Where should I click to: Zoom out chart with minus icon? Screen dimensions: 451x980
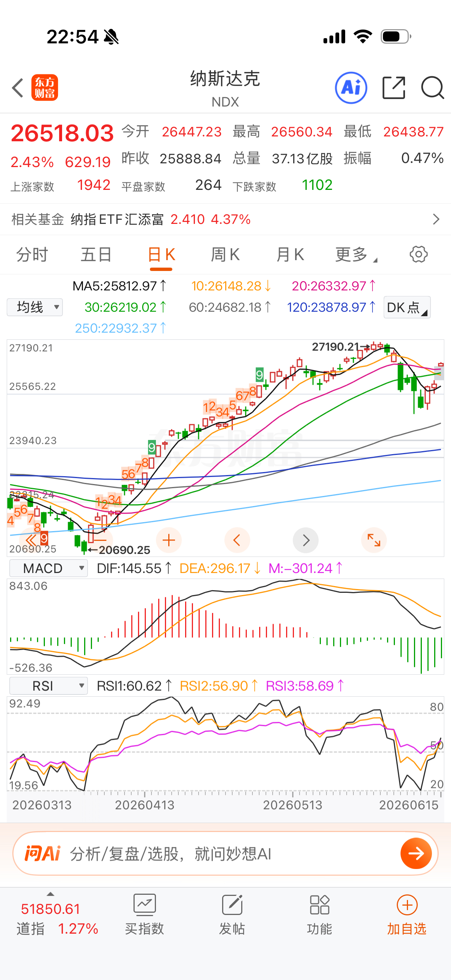[x=101, y=540]
